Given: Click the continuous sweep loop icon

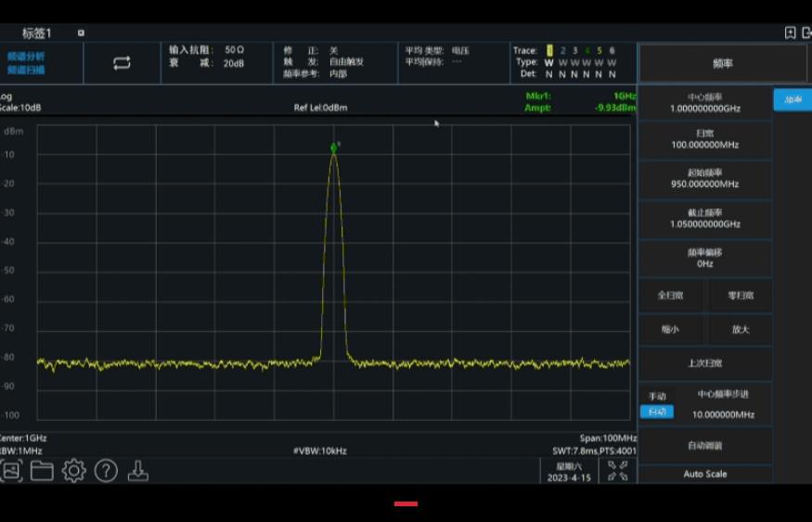Looking at the screenshot, I should 122,63.
